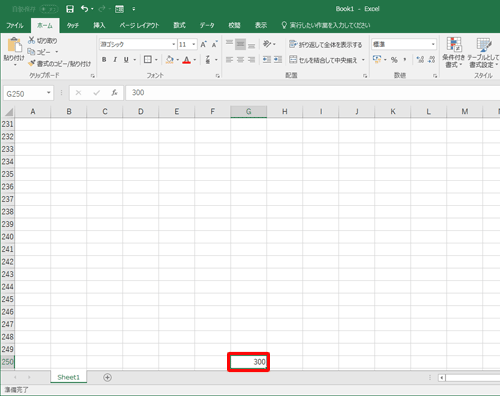Image resolution: width=500 pixels, height=396 pixels.
Task: Open the font color palette arrow
Action: (195, 60)
